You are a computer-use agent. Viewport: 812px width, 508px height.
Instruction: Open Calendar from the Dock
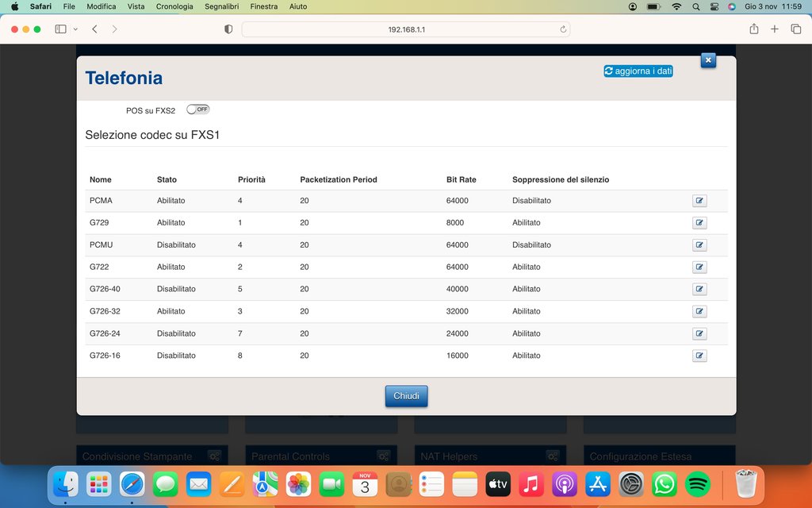point(365,485)
